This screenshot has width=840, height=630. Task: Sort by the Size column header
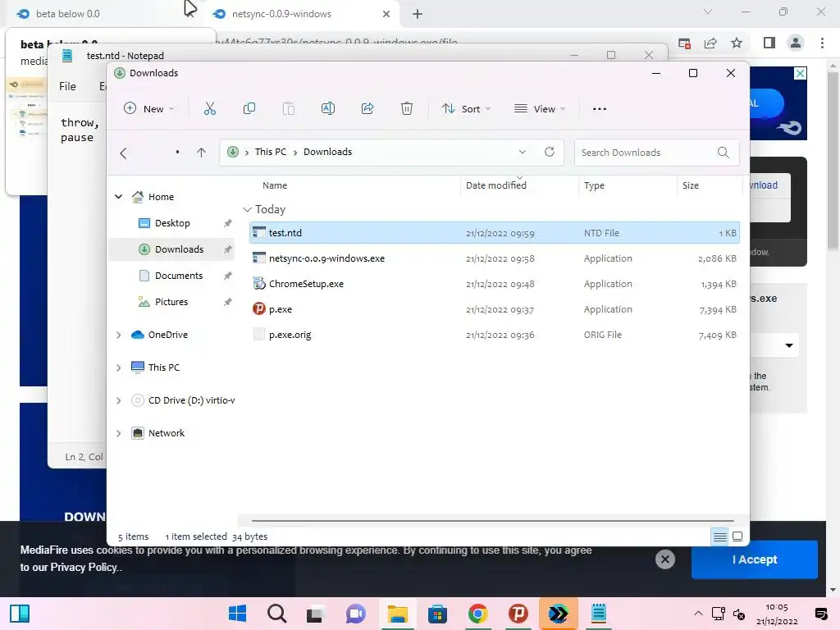point(691,185)
